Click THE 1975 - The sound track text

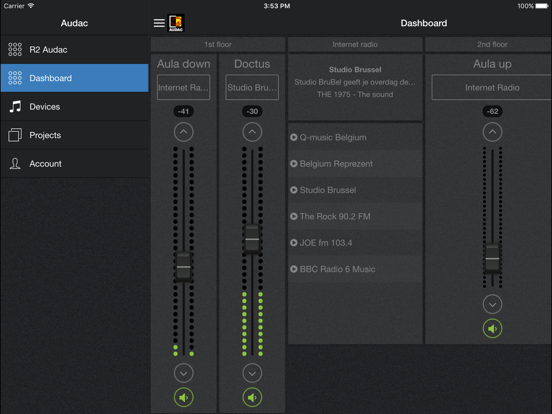(355, 94)
